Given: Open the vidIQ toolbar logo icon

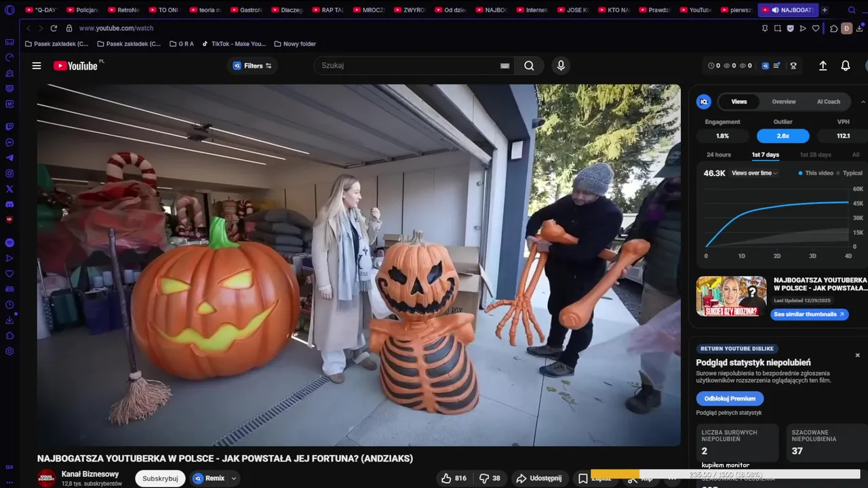Looking at the screenshot, I should point(766,66).
